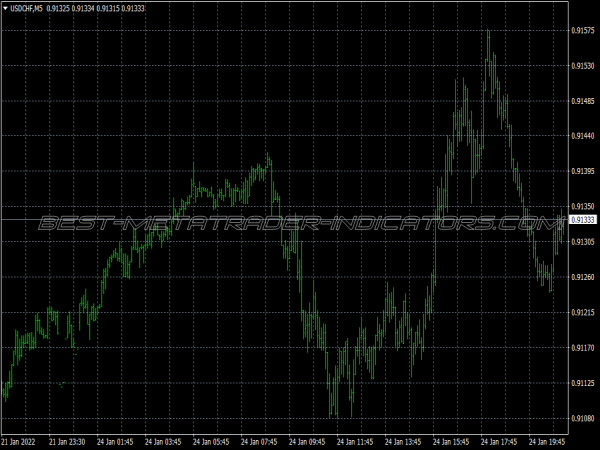The width and height of the screenshot is (600, 450).
Task: Select the 24 Jan 05:45 time marker
Action: [x=213, y=441]
